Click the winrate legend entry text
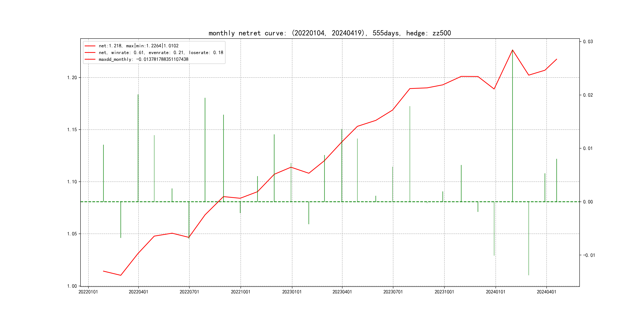This screenshot has width=644, height=322. pos(161,52)
